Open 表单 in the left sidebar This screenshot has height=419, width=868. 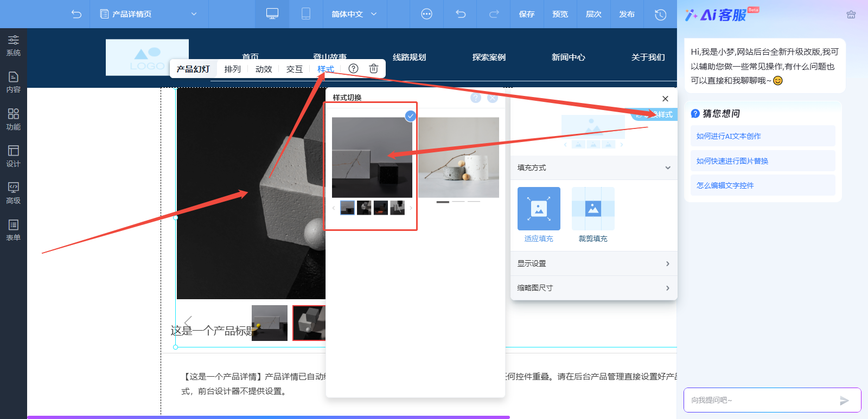coord(14,230)
